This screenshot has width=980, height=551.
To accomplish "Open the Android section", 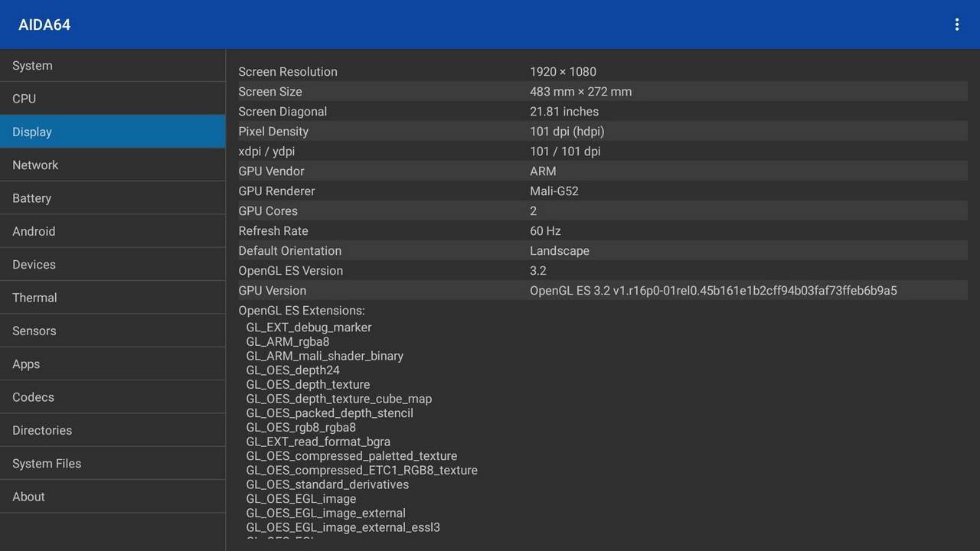I will 113,231.
